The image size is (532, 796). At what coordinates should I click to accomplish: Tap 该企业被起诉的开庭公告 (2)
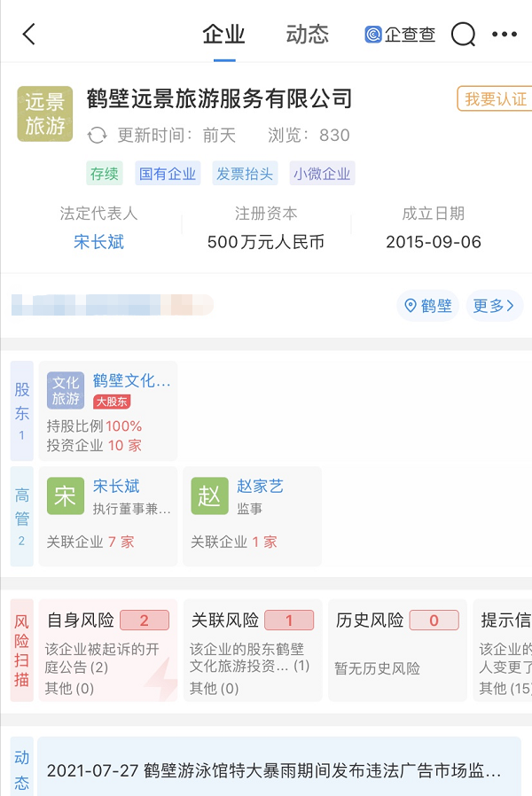pyautogui.click(x=102, y=658)
